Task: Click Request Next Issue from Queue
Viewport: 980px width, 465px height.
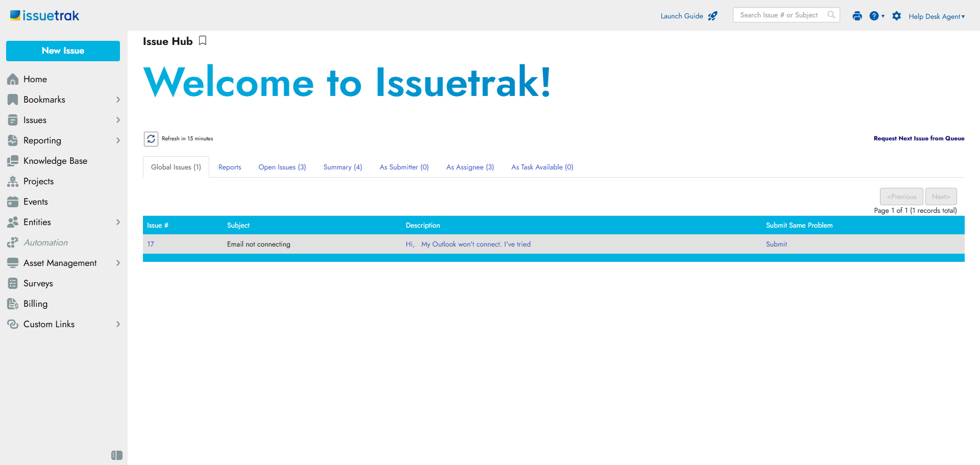Action: point(919,138)
